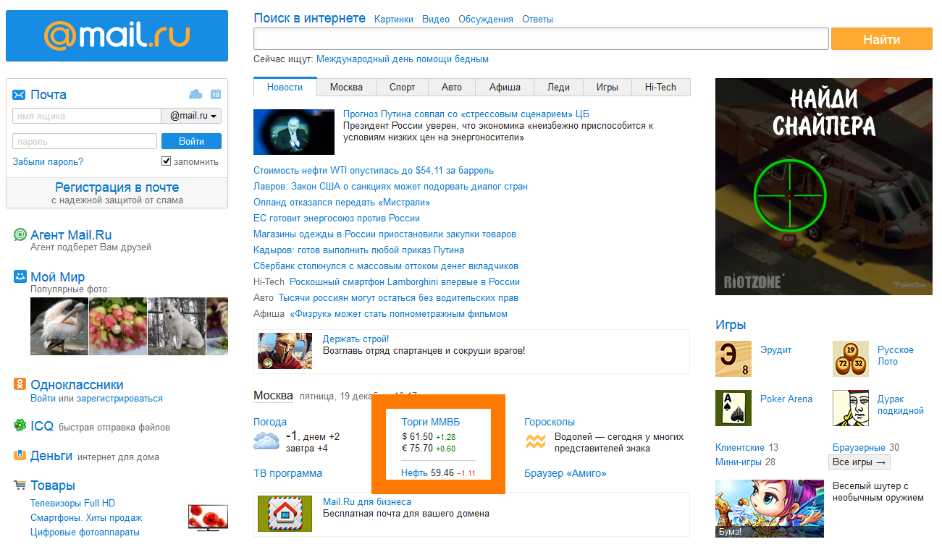Open the Браузерные games link
This screenshot has height=560, width=942.
[x=859, y=447]
